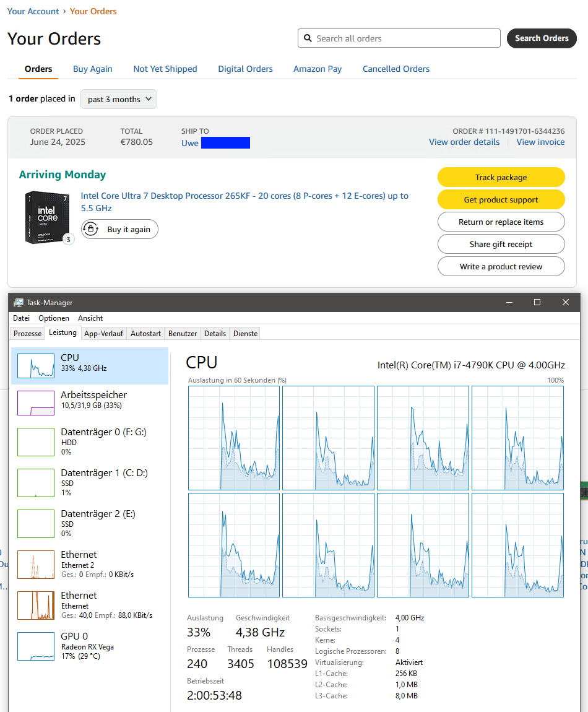
Task: Open the Intel Core Ultra 7 product title link
Action: [x=244, y=202]
